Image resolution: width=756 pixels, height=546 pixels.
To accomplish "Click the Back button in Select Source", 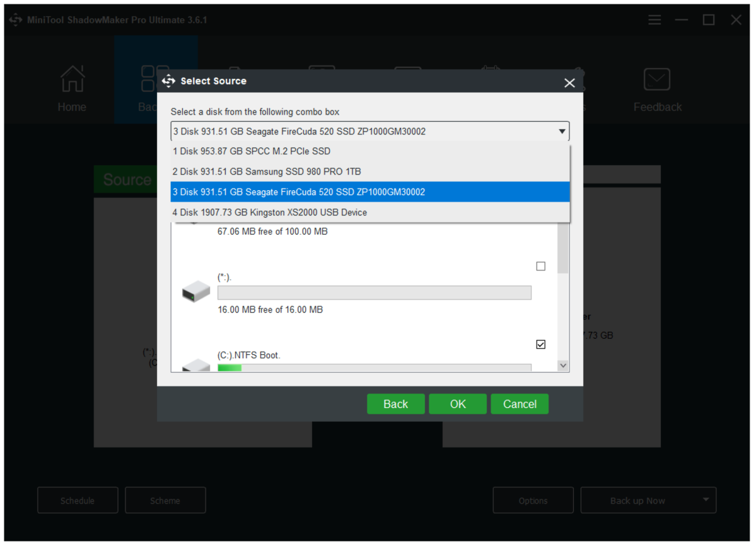I will 395,404.
